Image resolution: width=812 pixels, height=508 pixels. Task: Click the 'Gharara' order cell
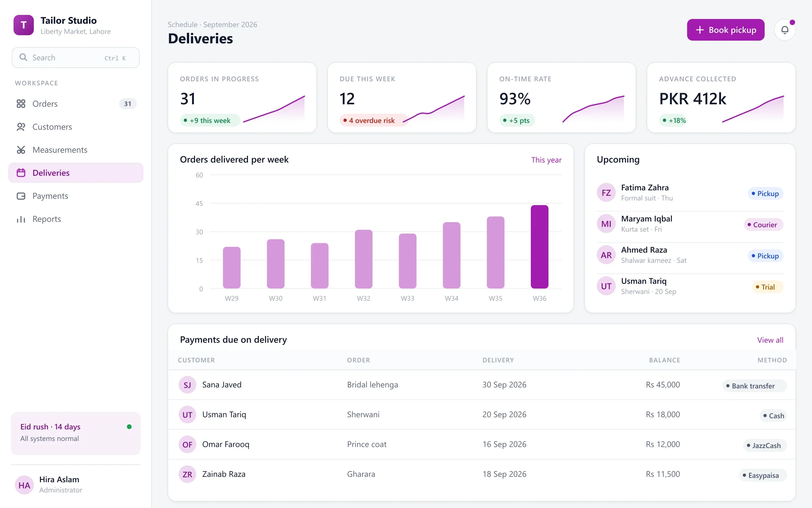pyautogui.click(x=361, y=474)
